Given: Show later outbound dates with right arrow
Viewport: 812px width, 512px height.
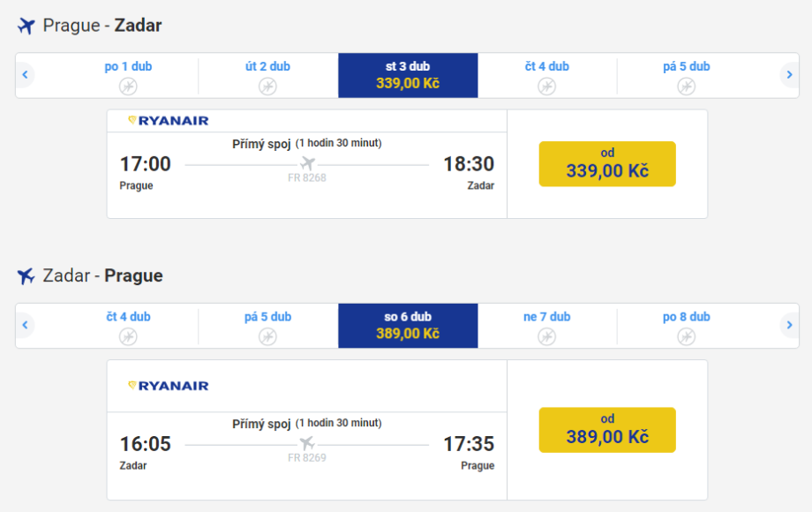Looking at the screenshot, I should click(x=789, y=75).
